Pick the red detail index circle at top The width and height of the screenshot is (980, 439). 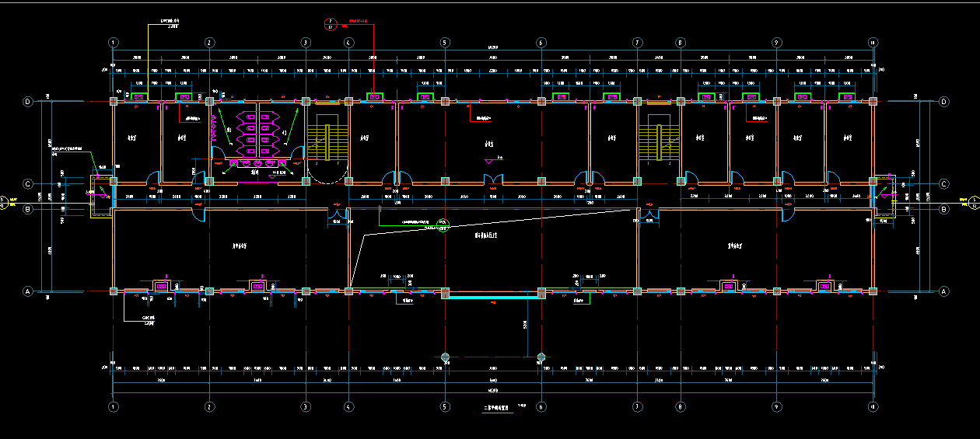(330, 23)
